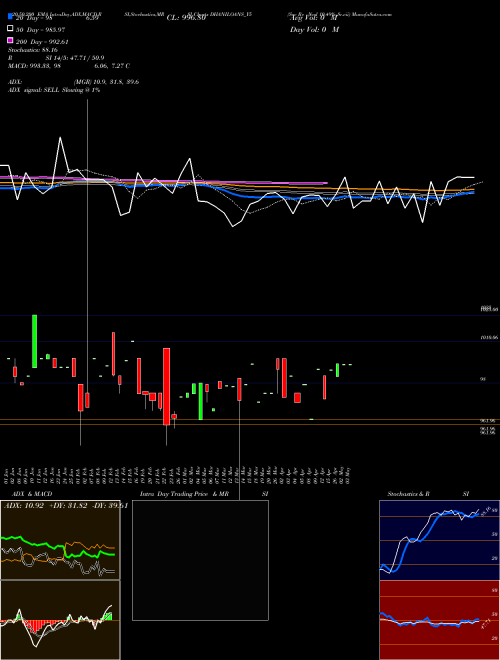Click the price line's highest peak in the upper chart
500x660 pixels.
point(61,138)
